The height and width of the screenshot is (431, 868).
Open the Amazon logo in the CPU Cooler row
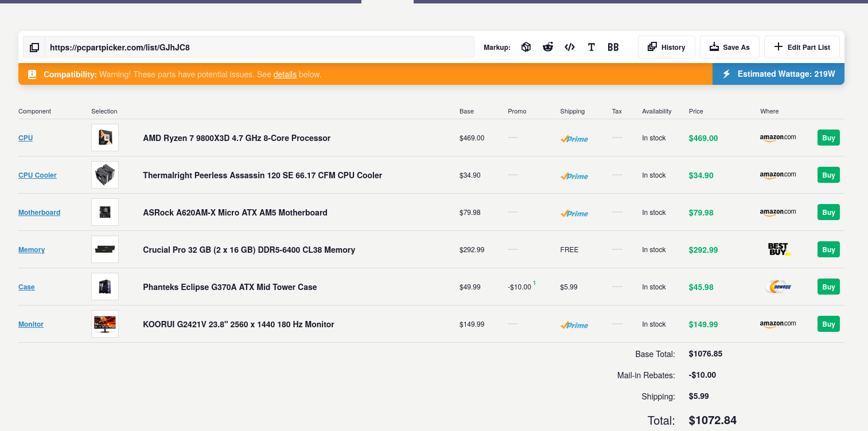(x=778, y=175)
